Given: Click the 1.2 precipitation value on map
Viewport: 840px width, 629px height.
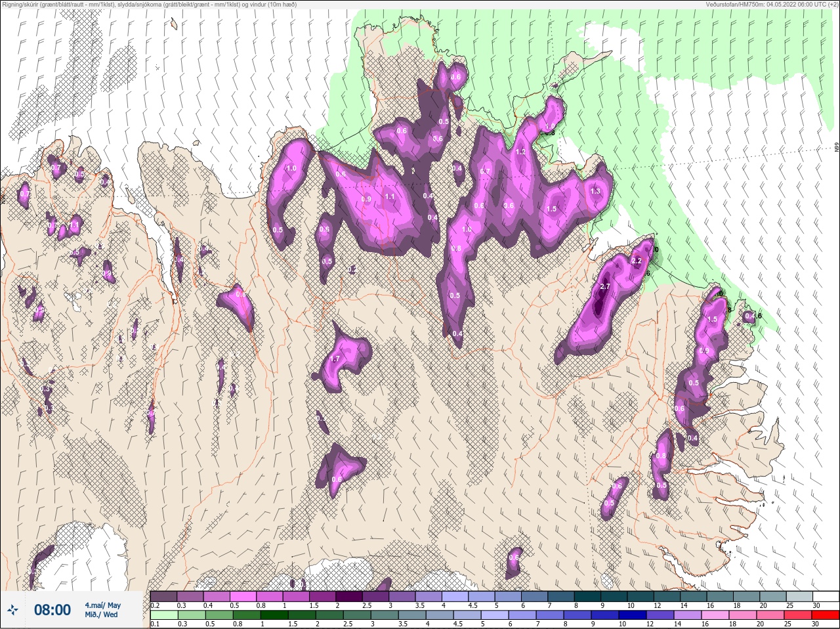Looking at the screenshot, I should [521, 152].
